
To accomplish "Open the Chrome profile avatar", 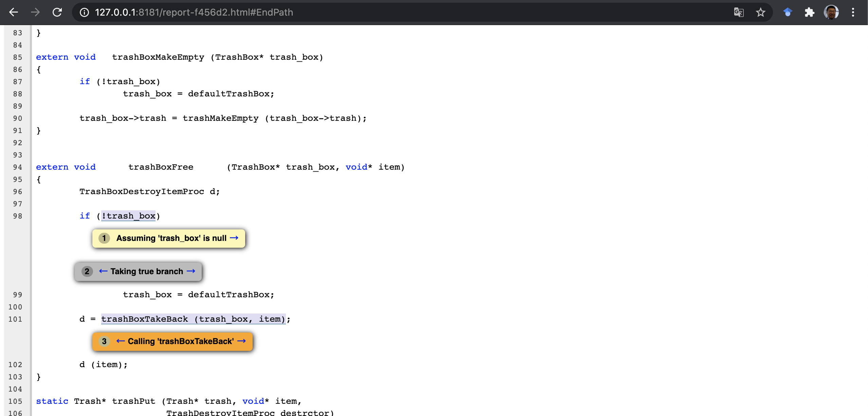I will (831, 13).
